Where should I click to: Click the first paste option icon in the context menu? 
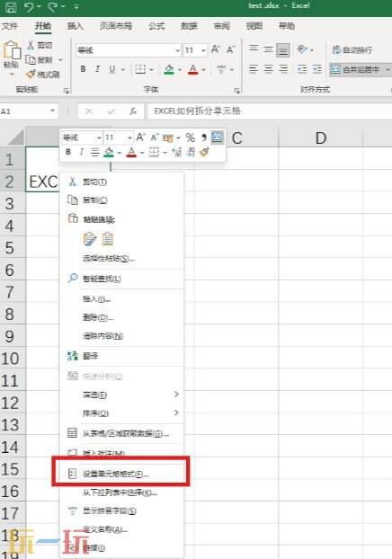[90, 238]
